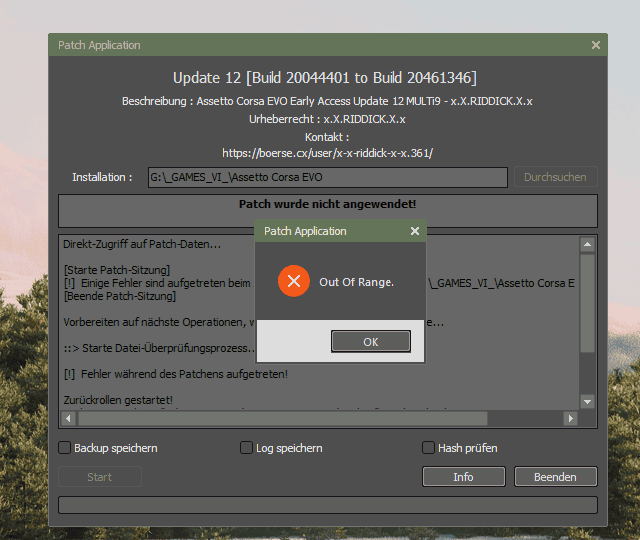Click the log's horizontal scrollbar thumb
The width and height of the screenshot is (640, 540).
tap(282, 418)
